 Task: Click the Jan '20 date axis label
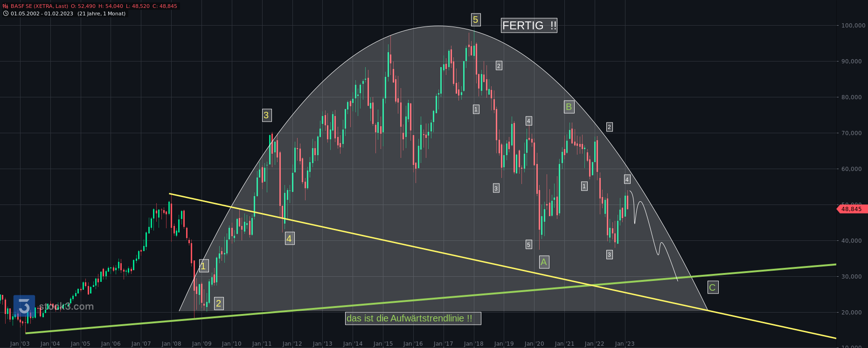click(535, 344)
